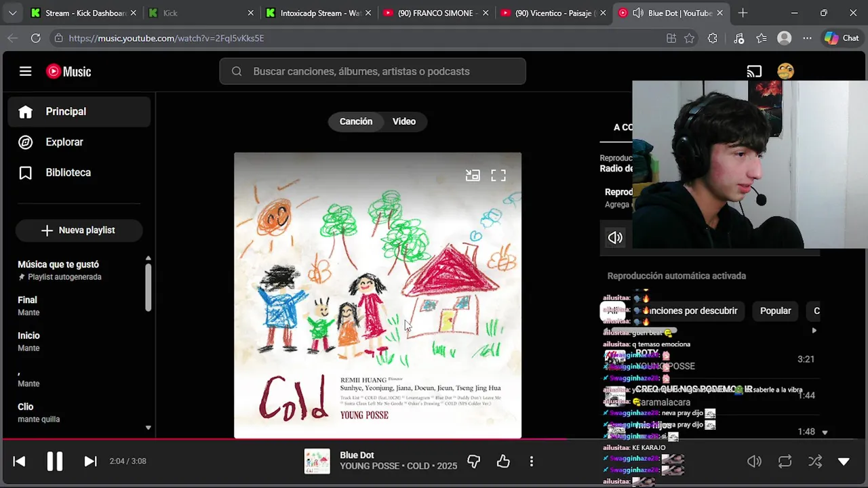Viewport: 868px width, 488px height.
Task: Click the small album thumbnail in player bar
Action: pyautogui.click(x=317, y=462)
